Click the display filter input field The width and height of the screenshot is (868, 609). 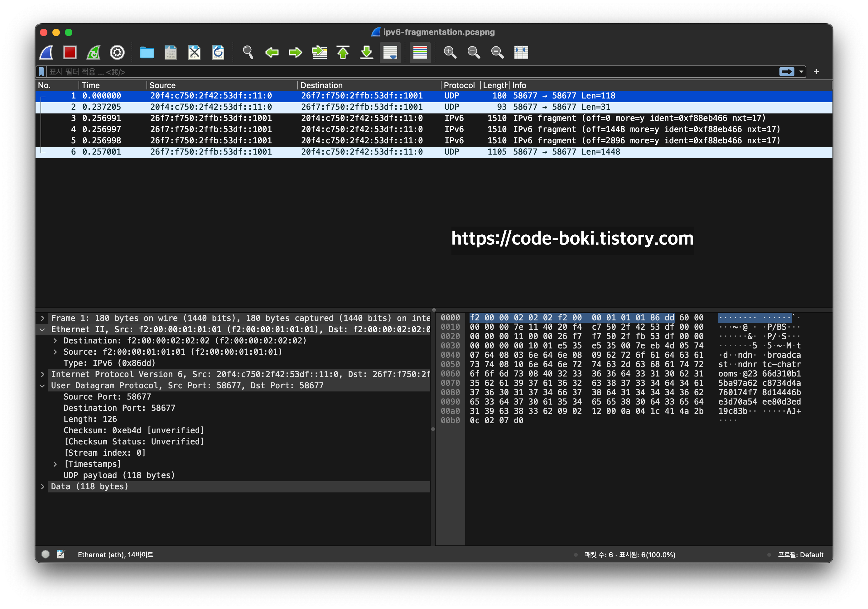(378, 72)
